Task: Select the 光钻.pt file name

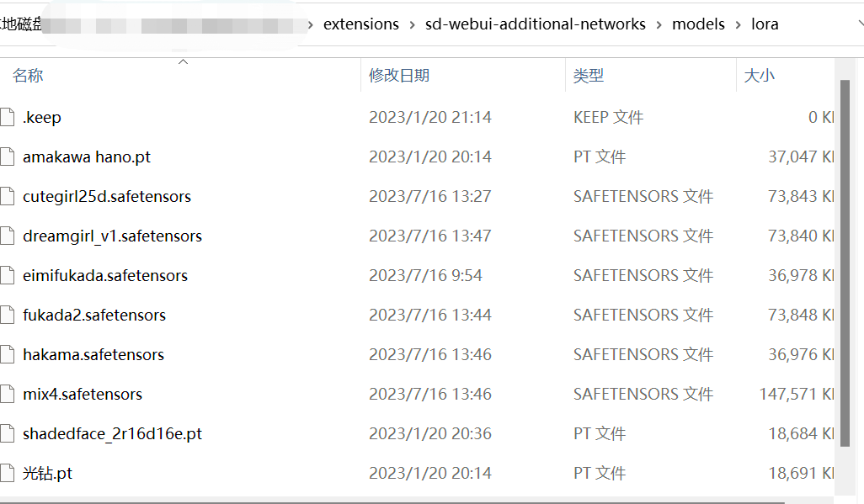Action: (x=47, y=473)
